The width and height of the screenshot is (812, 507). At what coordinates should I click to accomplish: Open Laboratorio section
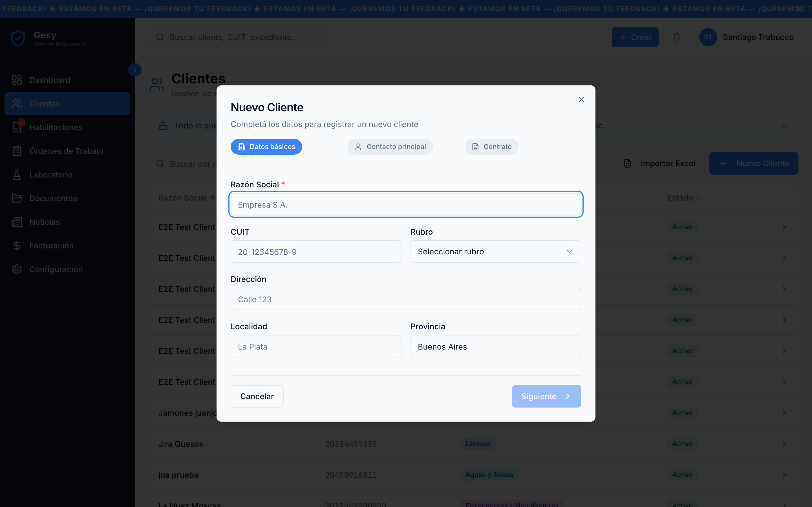point(50,174)
